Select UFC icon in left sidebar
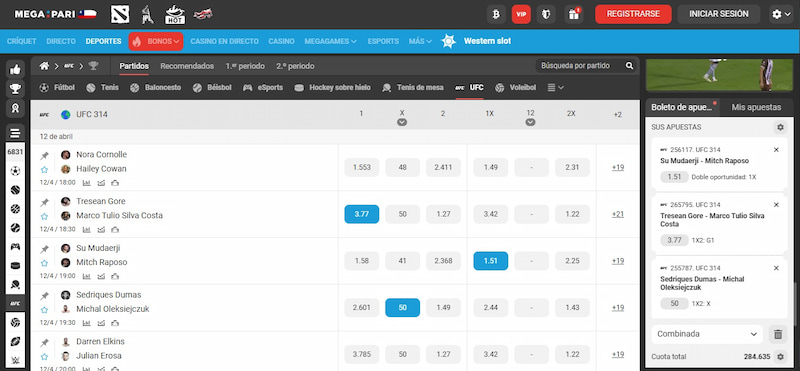 pyautogui.click(x=15, y=303)
